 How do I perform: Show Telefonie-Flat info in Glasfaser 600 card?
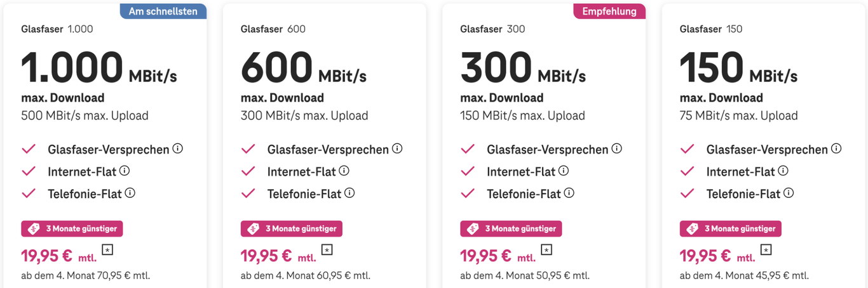click(349, 193)
